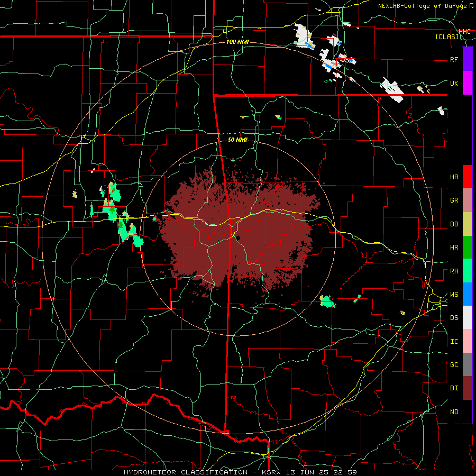
Task: Click the HA legend label
Action: pyautogui.click(x=454, y=177)
